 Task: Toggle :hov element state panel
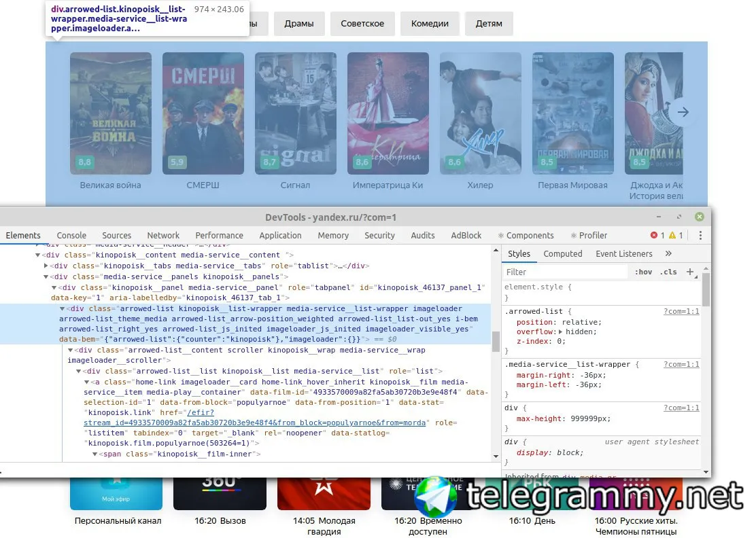(643, 272)
